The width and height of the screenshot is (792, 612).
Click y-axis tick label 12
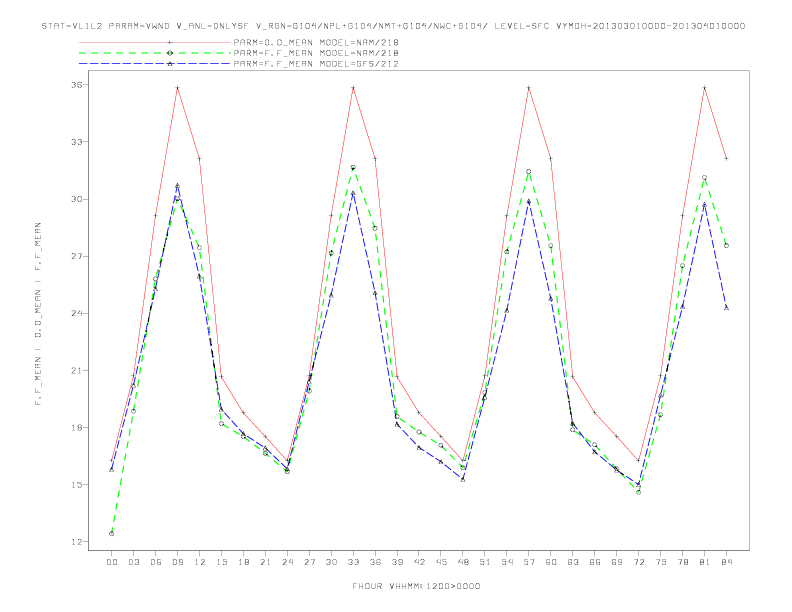click(77, 542)
